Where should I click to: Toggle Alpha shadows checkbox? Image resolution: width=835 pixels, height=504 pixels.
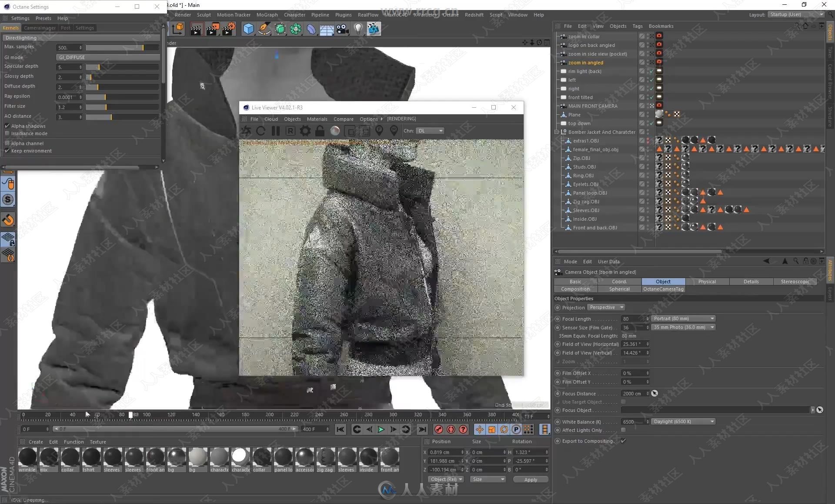tap(7, 125)
